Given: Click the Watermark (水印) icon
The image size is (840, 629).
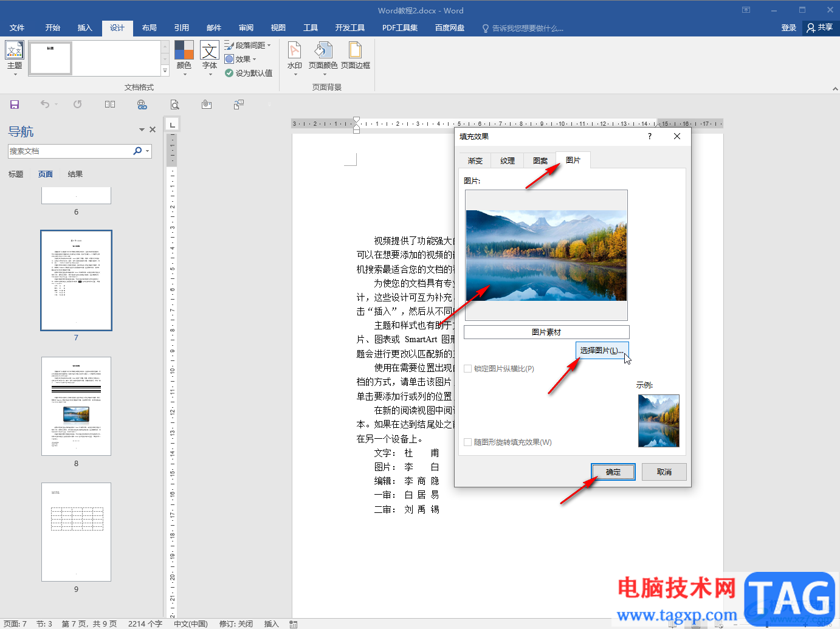Looking at the screenshot, I should point(294,52).
